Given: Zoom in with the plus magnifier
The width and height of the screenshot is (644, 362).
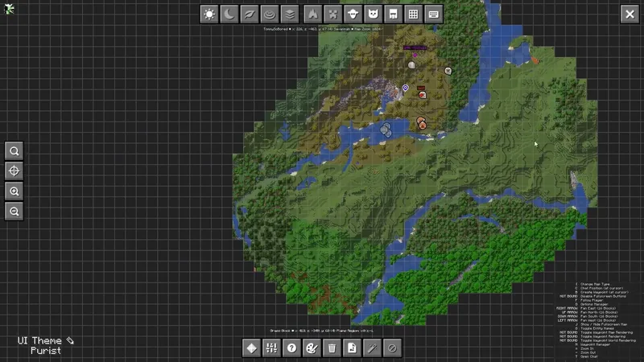Looking at the screenshot, I should [14, 191].
